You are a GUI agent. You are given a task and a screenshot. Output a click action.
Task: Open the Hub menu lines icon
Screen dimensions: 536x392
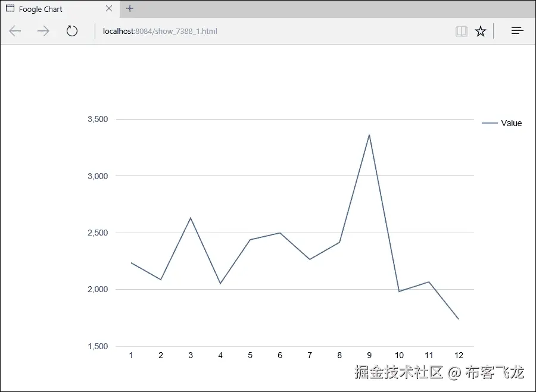click(x=518, y=31)
